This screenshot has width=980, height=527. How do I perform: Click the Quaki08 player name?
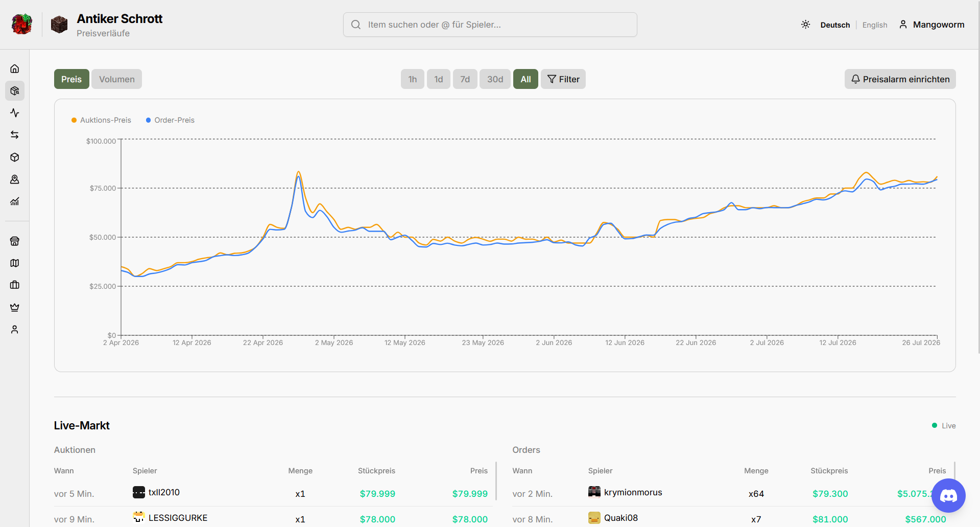click(x=620, y=518)
